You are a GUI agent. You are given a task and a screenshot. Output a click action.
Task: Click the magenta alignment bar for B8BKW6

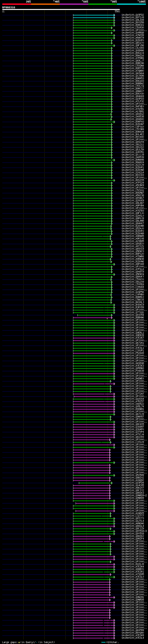92,318
